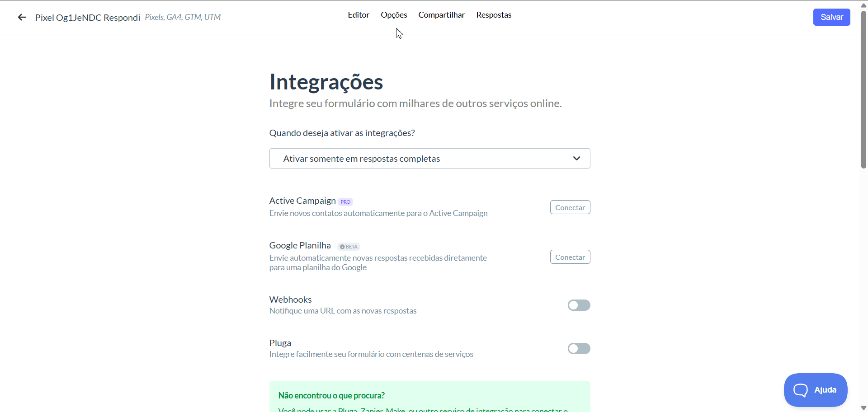The width and height of the screenshot is (868, 412).
Task: Click the form title Pixel Og1JeNDC Respondi
Action: [x=88, y=18]
